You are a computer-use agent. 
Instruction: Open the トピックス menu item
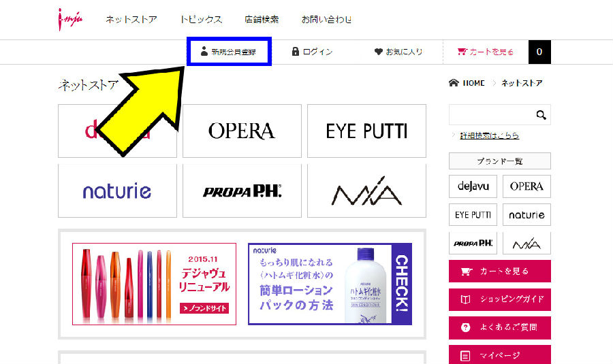[x=201, y=19]
